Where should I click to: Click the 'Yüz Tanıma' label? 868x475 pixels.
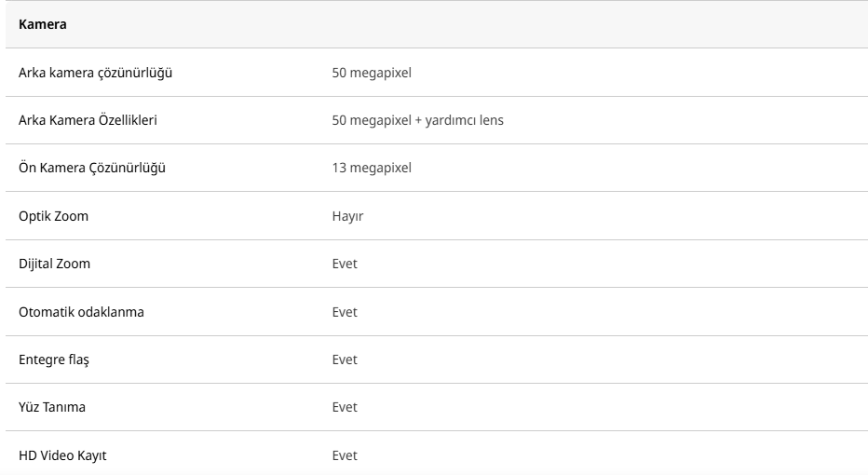coord(52,407)
